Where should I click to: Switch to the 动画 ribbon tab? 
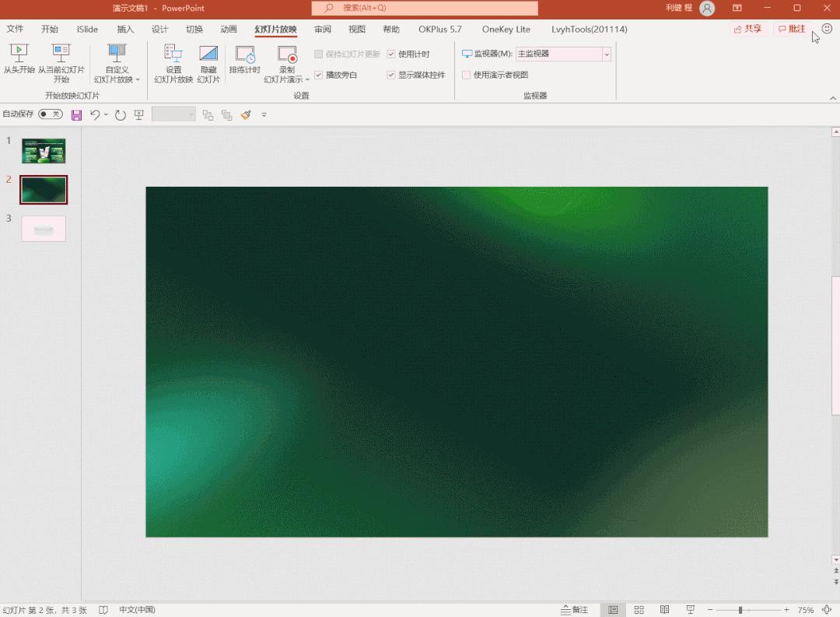(229, 30)
